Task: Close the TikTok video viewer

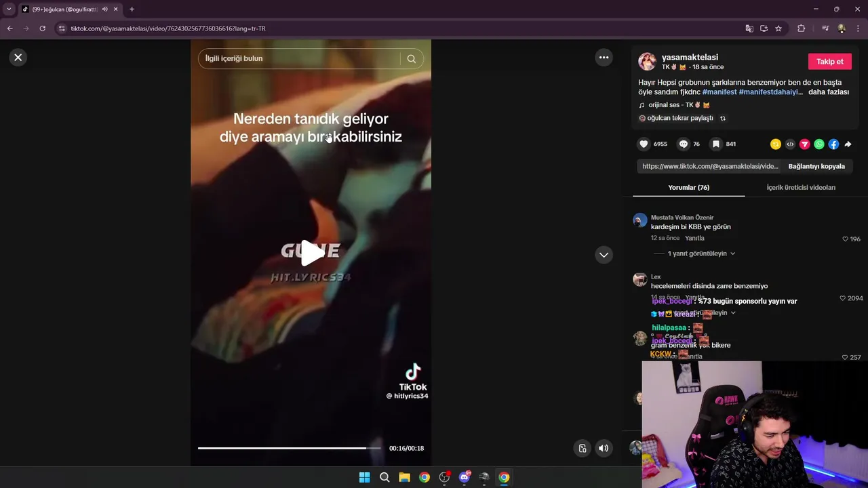Action: pyautogui.click(x=18, y=58)
